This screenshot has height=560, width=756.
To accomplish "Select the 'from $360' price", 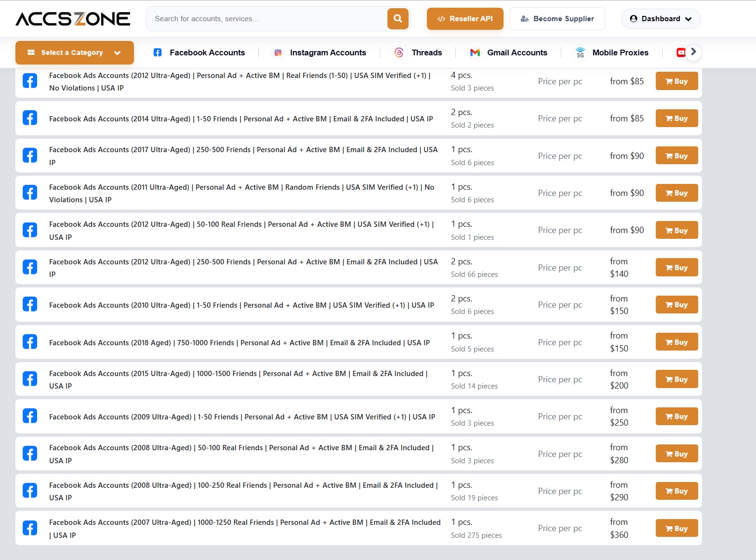I will 619,528.
